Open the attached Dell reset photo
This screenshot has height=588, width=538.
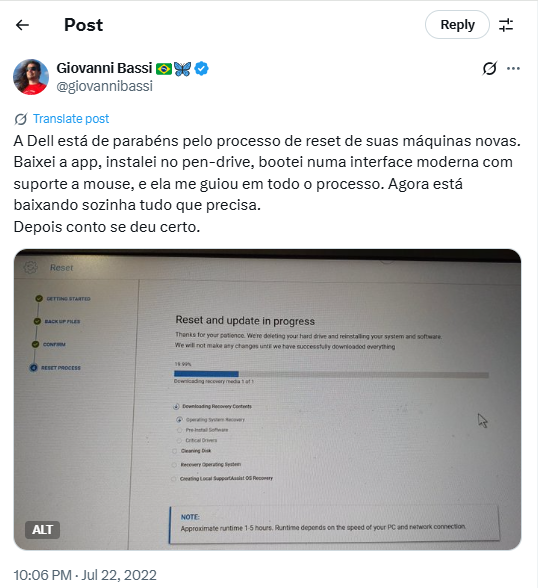[267, 399]
